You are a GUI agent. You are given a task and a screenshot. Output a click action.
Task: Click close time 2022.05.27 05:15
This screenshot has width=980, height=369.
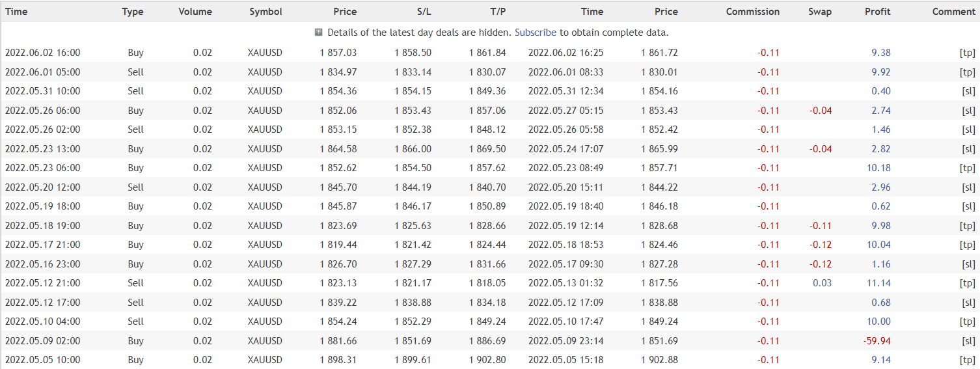[565, 111]
